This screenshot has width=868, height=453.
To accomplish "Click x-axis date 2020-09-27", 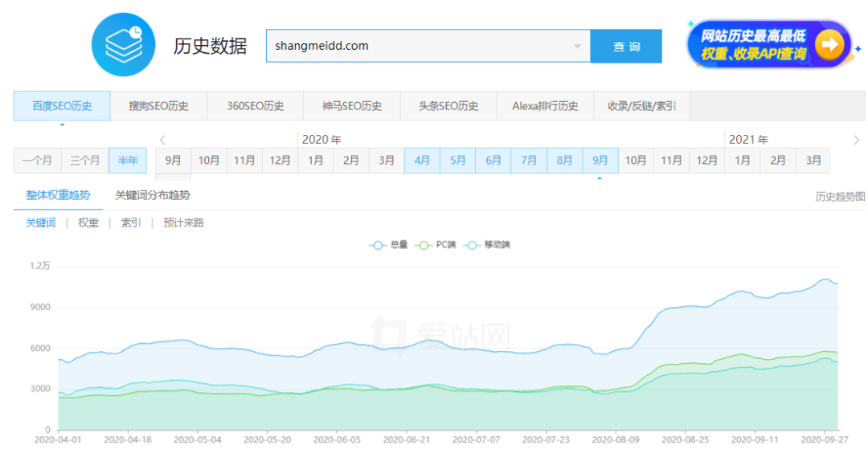I will pyautogui.click(x=825, y=439).
